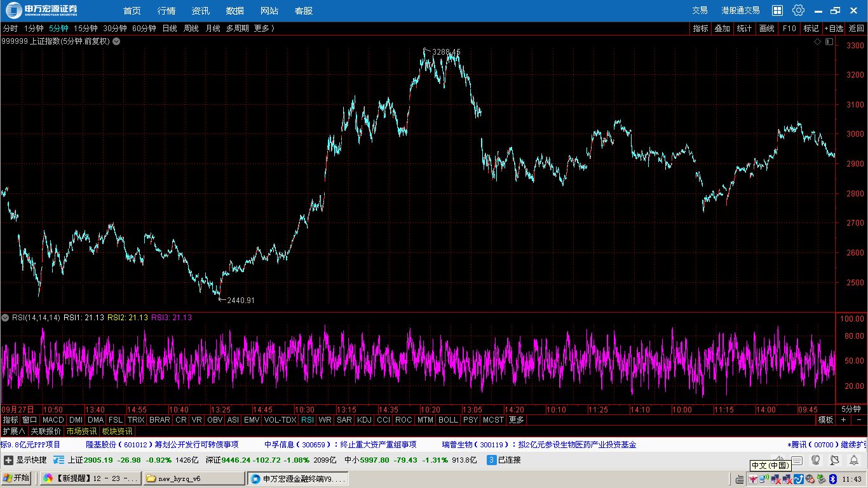Open the keyboard icon in status bar
The width and height of the screenshot is (868, 488).
coord(797,460)
